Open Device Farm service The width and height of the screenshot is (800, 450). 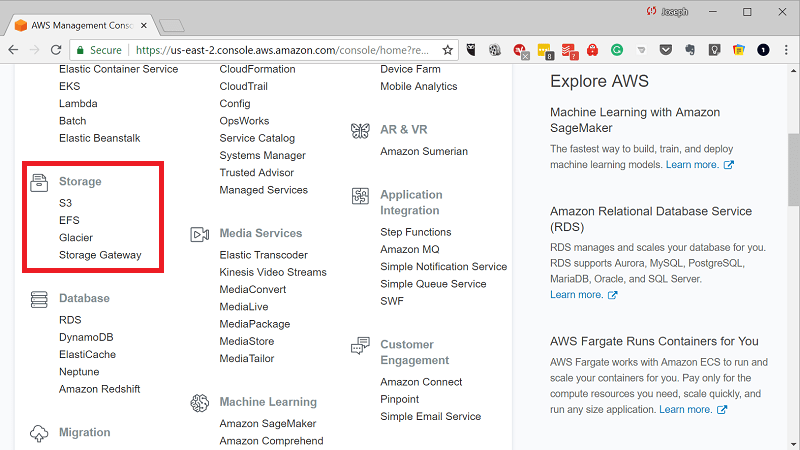coord(410,69)
